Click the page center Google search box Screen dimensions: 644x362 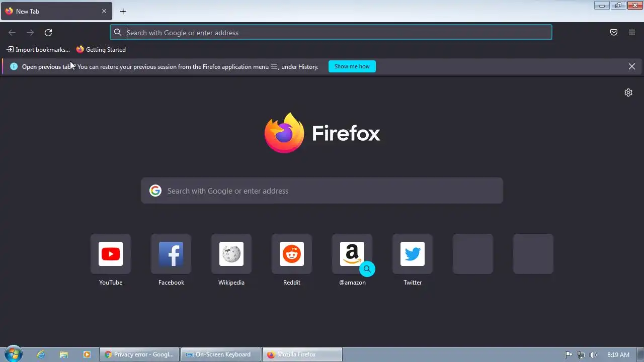(x=322, y=191)
